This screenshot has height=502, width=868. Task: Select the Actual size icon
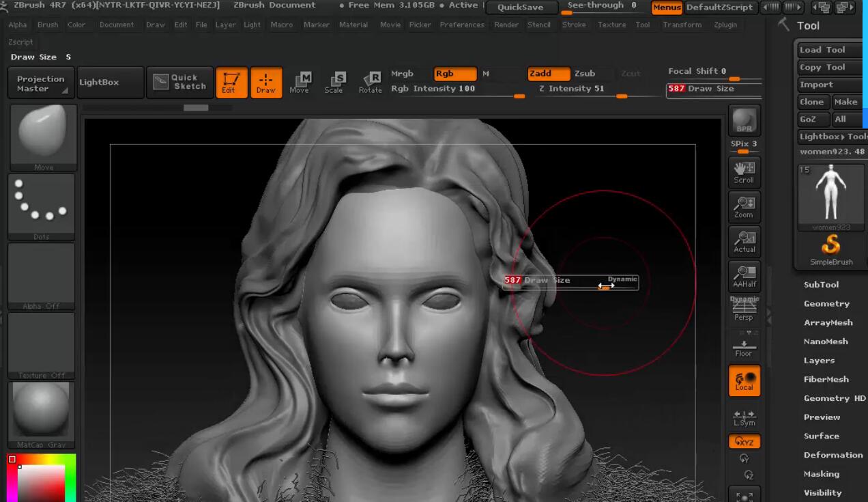(744, 241)
